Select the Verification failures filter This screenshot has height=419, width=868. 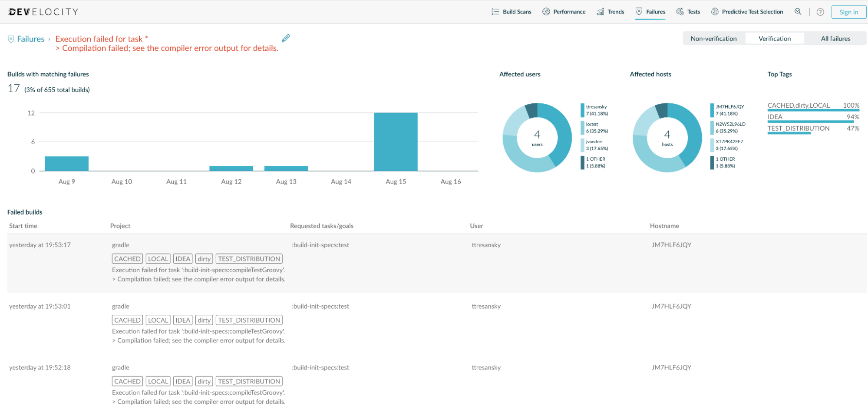775,39
